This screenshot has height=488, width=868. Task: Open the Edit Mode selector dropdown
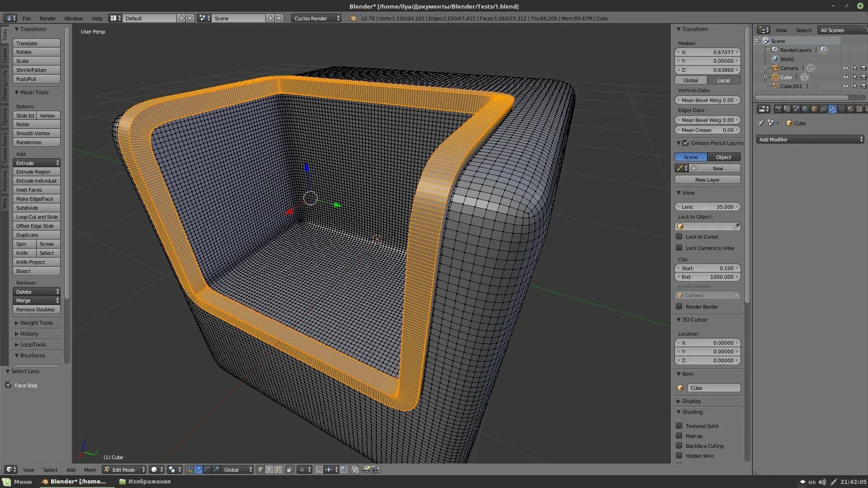pos(124,470)
